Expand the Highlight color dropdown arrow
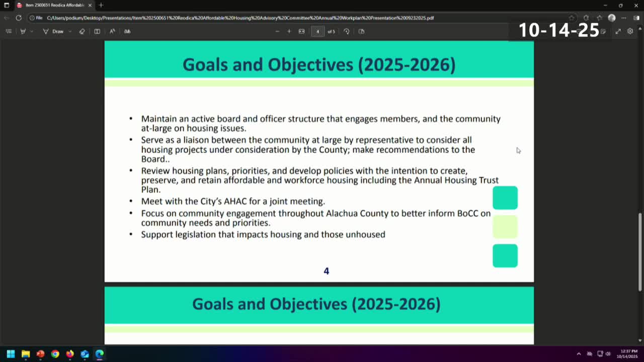The height and width of the screenshot is (362, 644). pos(32,31)
